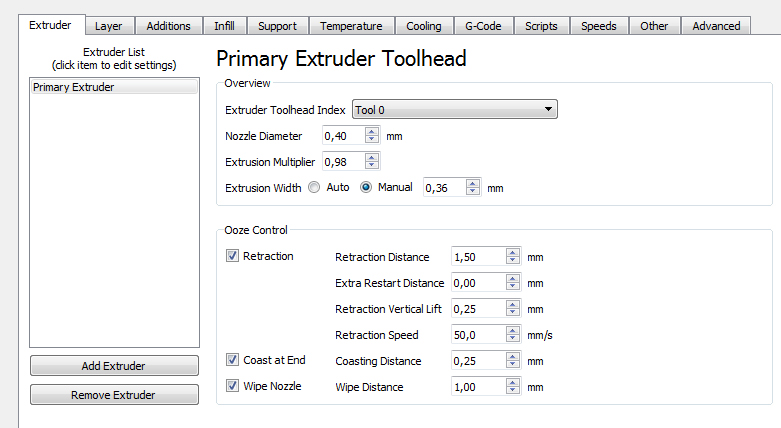Click the Extra Restart Distance field

[x=478, y=283]
